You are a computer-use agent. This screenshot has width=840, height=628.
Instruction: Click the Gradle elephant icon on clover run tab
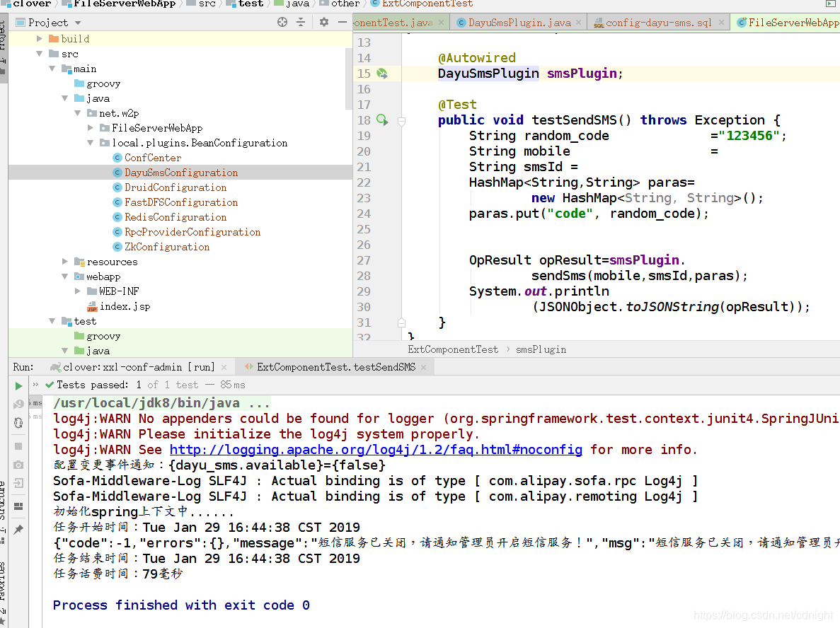[x=54, y=367]
